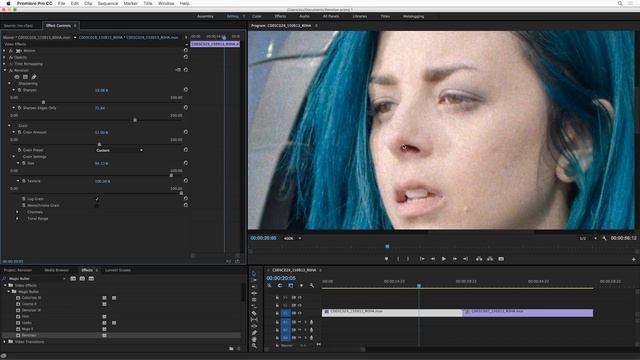Play the Program Monitor sequence
This screenshot has height=360, width=640.
click(x=444, y=259)
